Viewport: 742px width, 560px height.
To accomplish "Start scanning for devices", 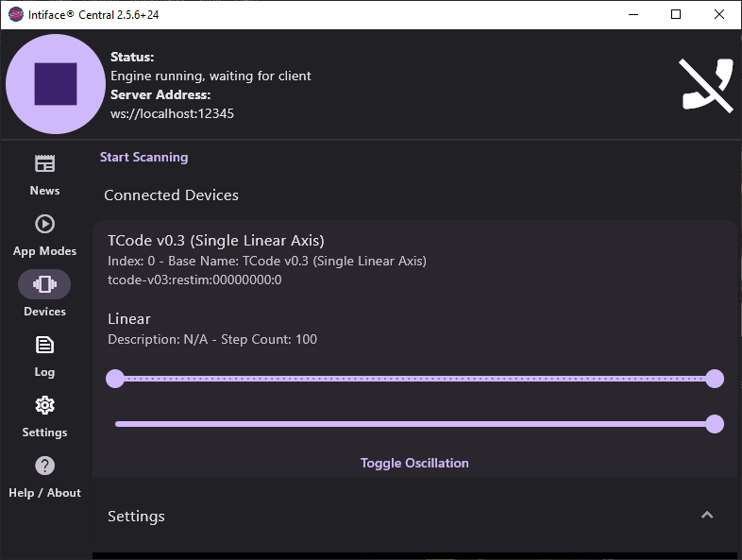I will click(x=143, y=157).
